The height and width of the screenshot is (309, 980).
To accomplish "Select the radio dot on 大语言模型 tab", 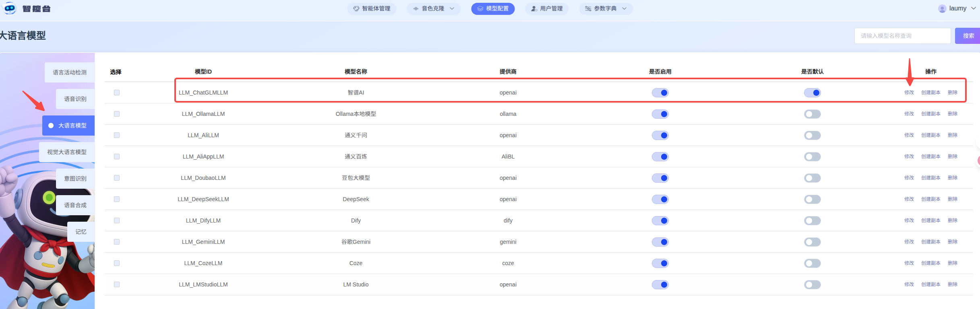I will pos(51,126).
